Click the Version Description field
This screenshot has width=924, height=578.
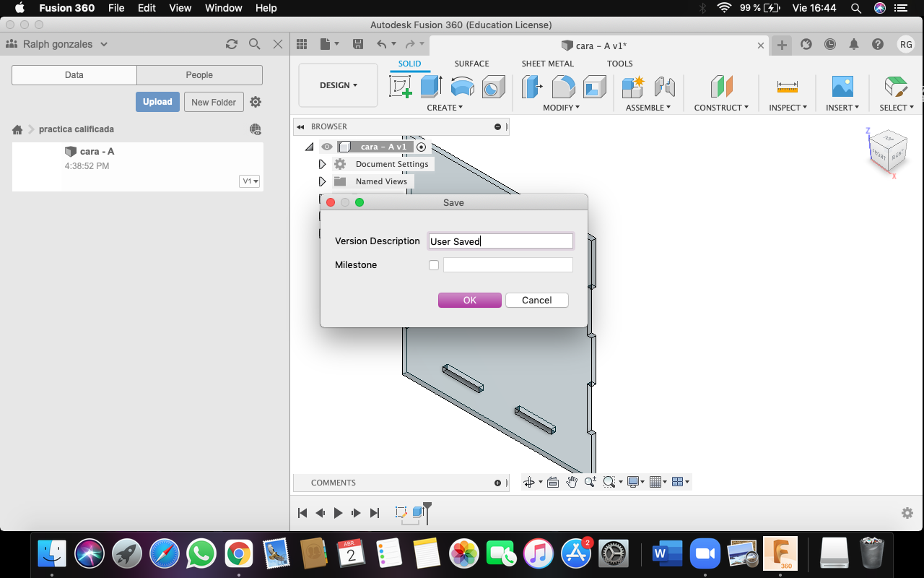500,241
